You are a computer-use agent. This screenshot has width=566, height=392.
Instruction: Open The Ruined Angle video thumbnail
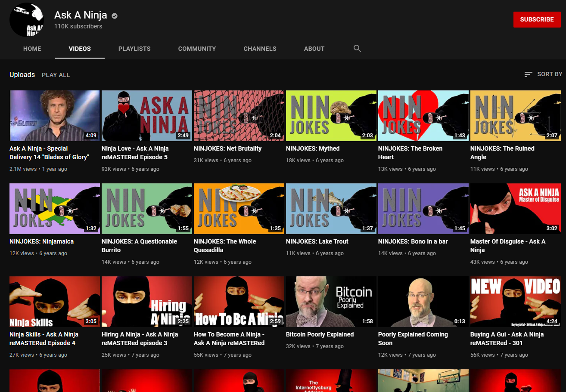(x=516, y=116)
